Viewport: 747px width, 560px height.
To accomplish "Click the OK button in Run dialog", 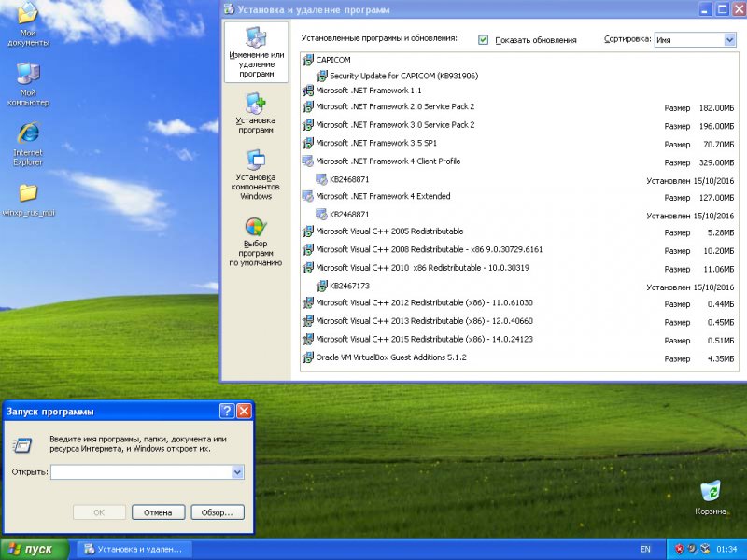I will [x=99, y=512].
